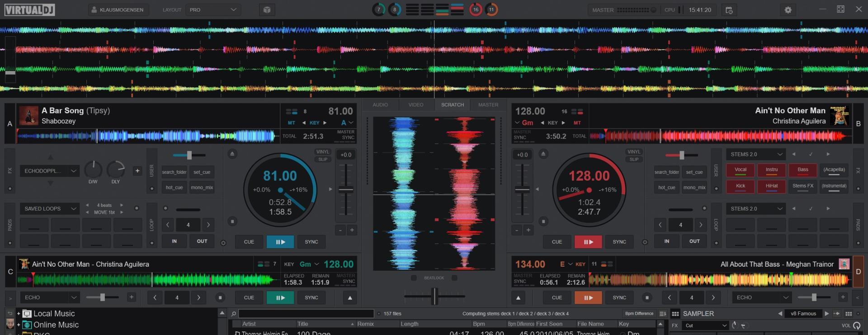Click the search magnifier icon
Screen dimensions: 868x335
[234, 314]
